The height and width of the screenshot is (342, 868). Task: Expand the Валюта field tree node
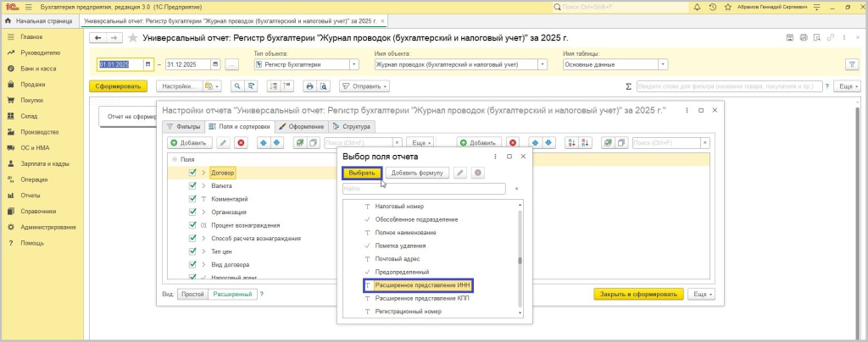(203, 185)
